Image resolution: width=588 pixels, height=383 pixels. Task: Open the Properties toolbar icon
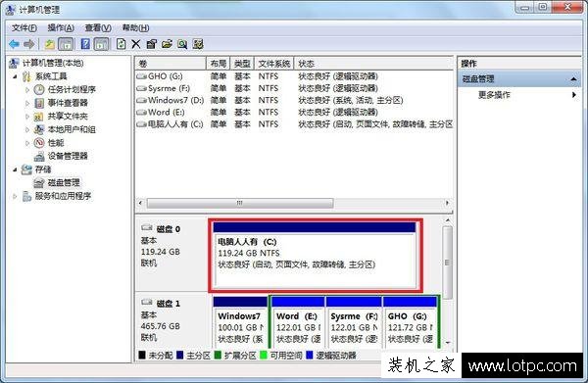pyautogui.click(x=151, y=44)
